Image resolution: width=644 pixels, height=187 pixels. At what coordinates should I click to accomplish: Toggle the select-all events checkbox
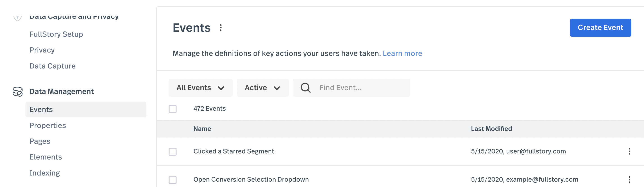172,109
